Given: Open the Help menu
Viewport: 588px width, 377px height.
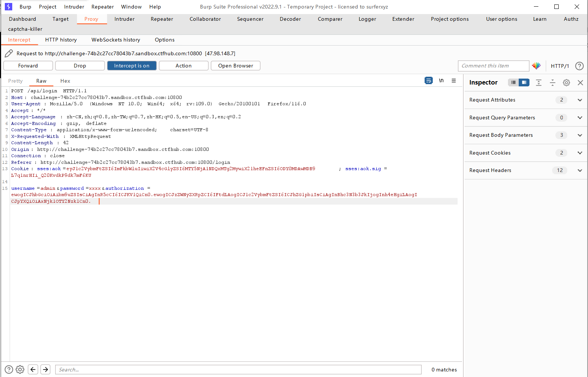Looking at the screenshot, I should click(x=155, y=7).
